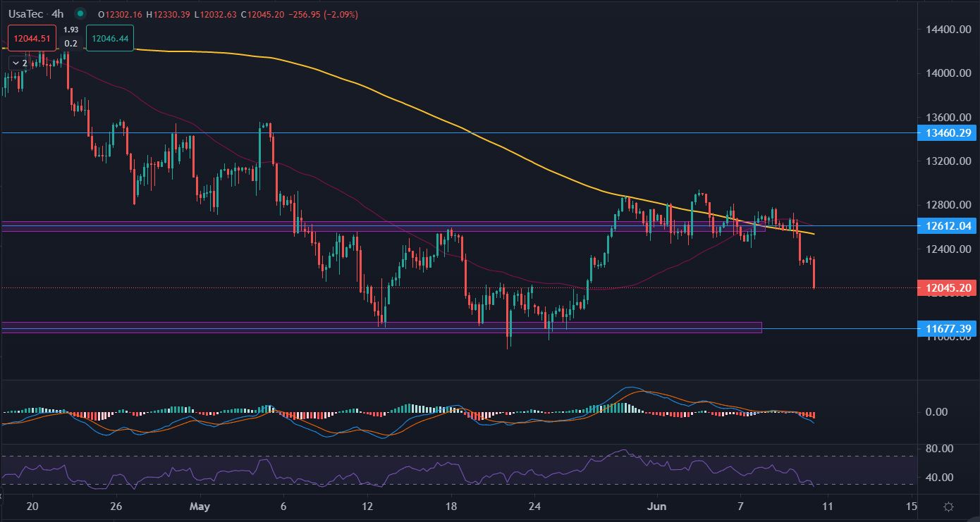Click the May label on time axis
The image size is (980, 522).
(x=200, y=507)
